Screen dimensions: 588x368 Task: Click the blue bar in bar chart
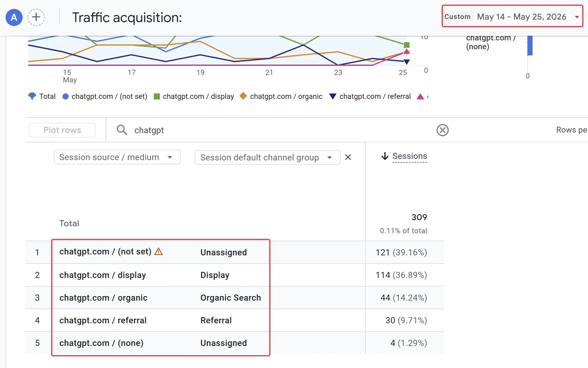tap(530, 46)
